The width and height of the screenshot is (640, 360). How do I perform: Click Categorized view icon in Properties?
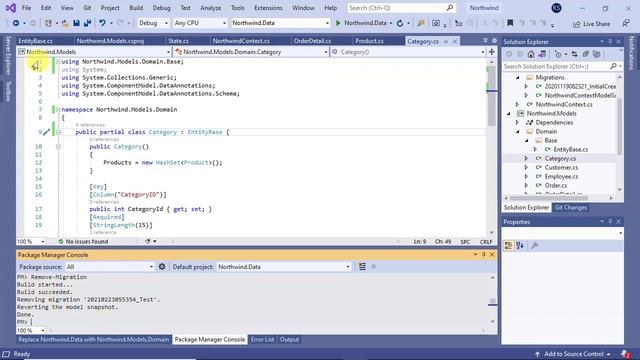coord(508,245)
